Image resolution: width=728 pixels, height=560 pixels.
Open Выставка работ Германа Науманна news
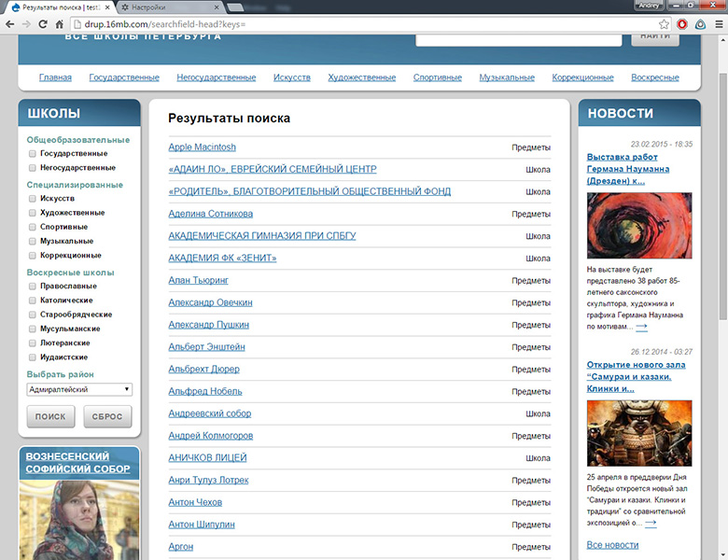[628, 169]
